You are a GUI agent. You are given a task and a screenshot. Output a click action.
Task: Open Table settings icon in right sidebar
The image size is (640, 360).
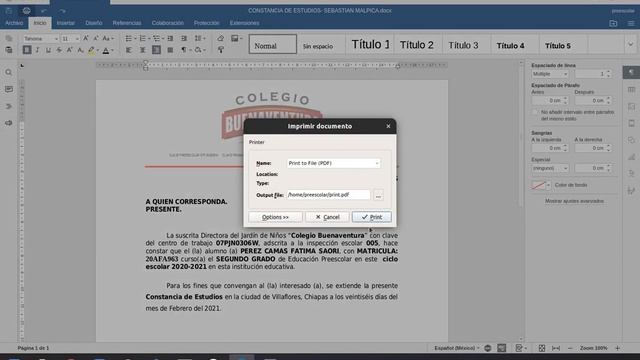631,89
